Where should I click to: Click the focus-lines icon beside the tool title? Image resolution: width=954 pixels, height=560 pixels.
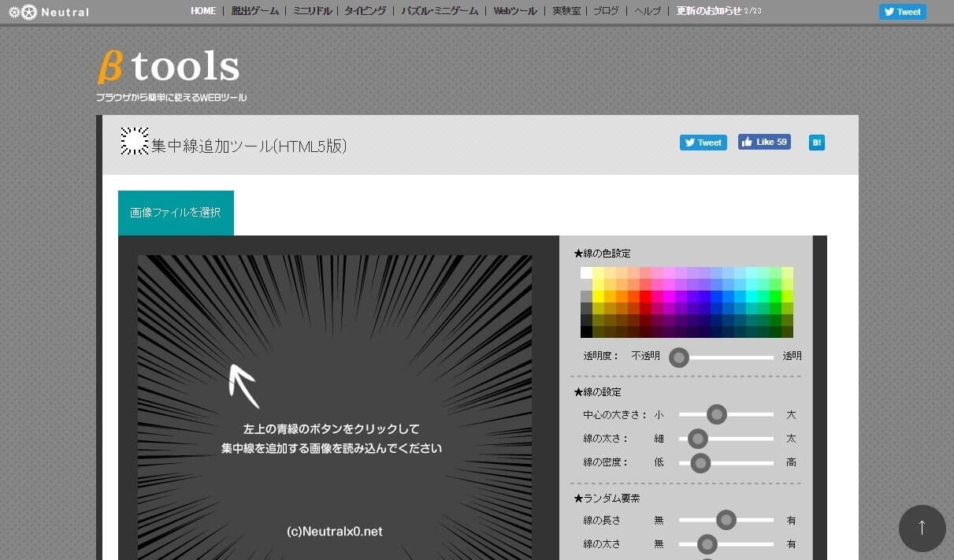point(135,141)
